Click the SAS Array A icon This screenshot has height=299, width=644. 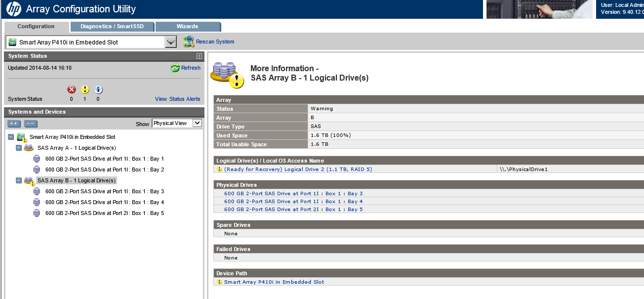[29, 148]
